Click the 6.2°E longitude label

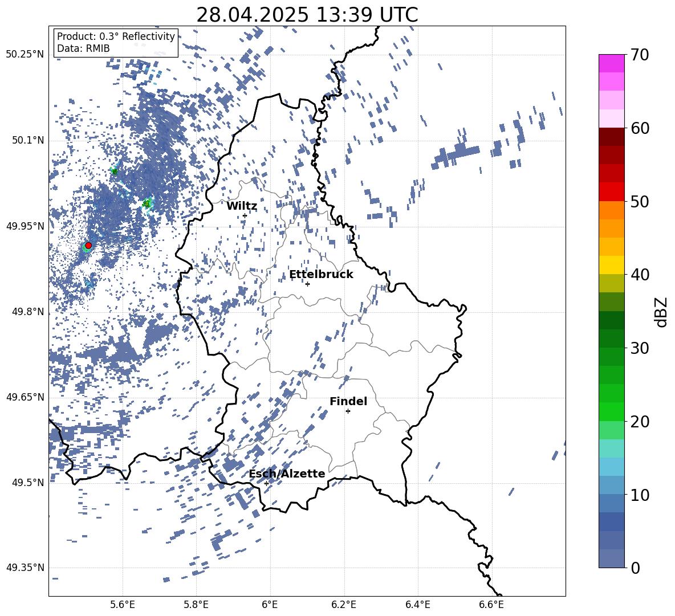point(344,605)
